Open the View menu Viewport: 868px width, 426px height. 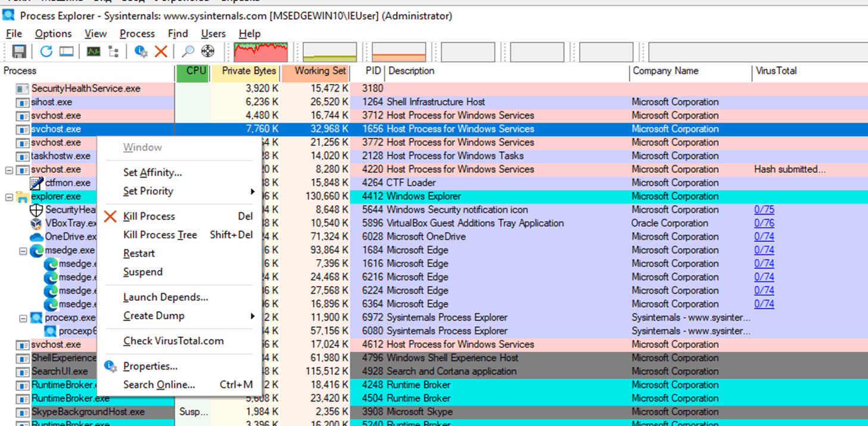coord(95,34)
